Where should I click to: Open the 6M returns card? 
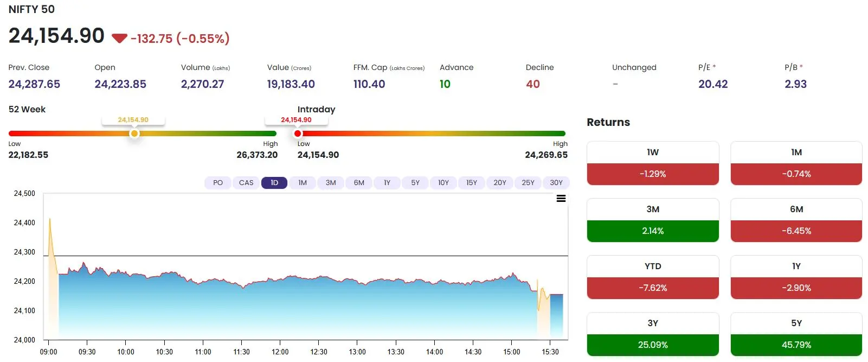(x=796, y=220)
